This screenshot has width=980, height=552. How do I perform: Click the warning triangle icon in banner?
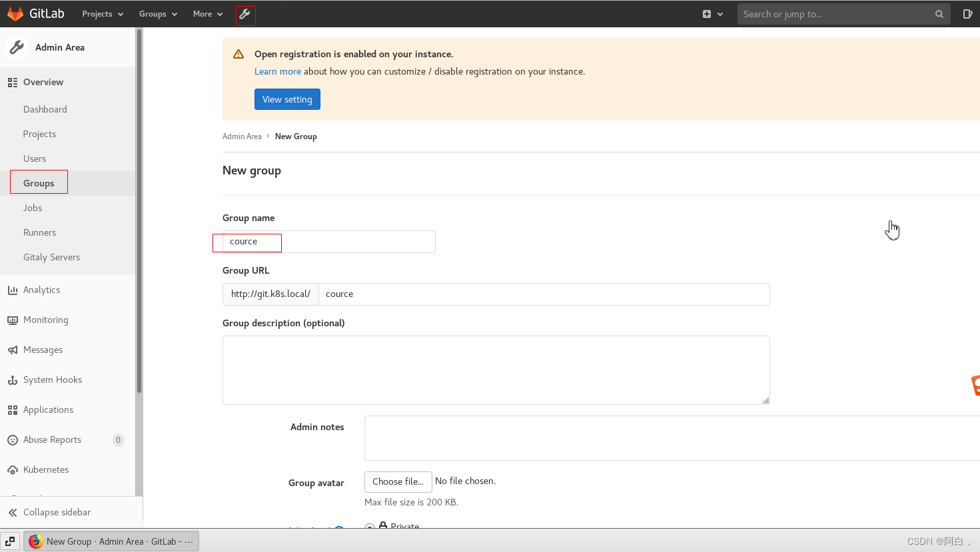239,55
